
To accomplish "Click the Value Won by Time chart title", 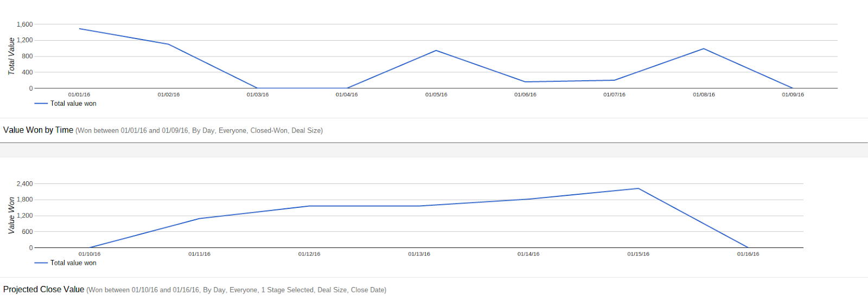I will pos(38,130).
